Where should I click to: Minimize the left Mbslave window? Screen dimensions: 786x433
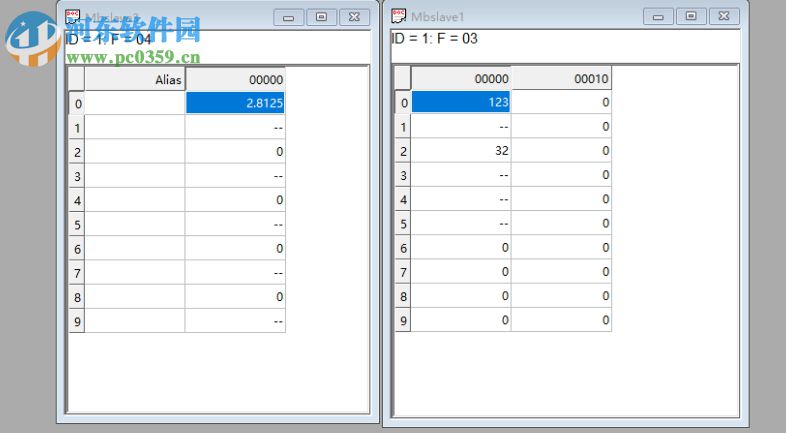tap(289, 18)
